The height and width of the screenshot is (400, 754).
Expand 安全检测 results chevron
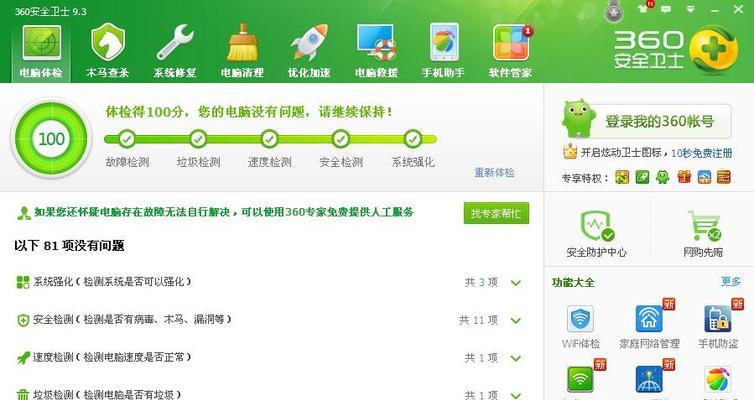click(x=516, y=320)
